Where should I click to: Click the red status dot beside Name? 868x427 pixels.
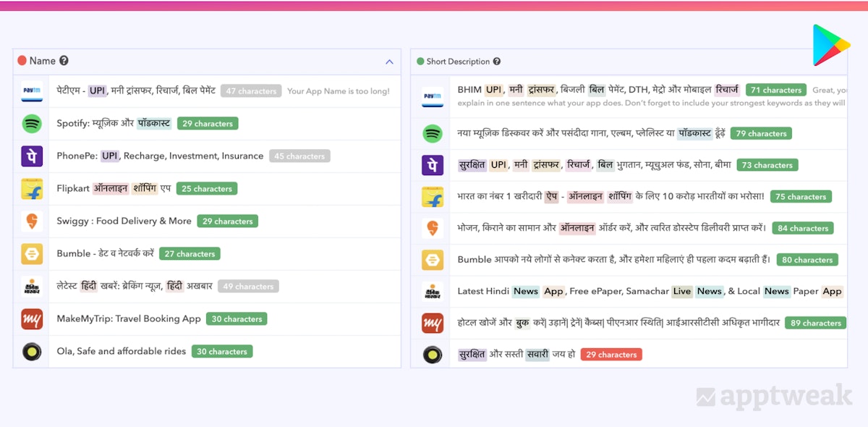22,62
